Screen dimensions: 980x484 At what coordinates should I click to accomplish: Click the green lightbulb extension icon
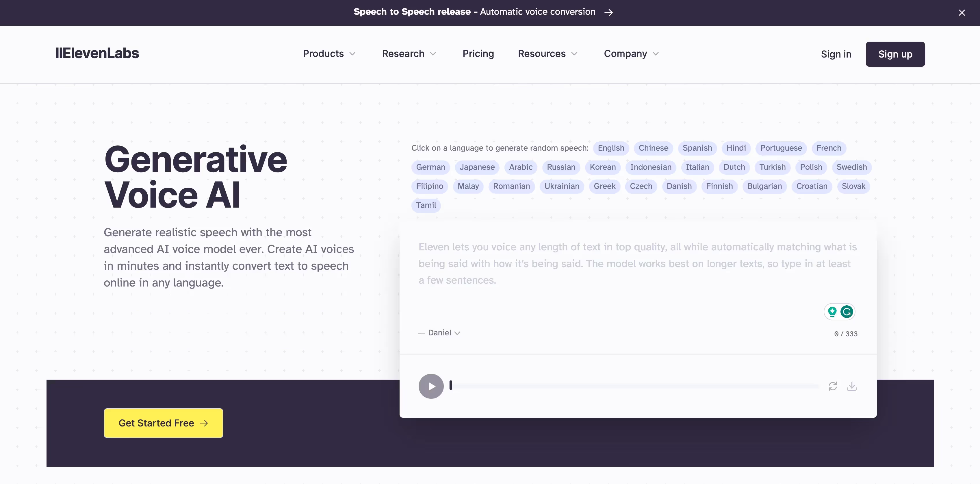[x=832, y=312]
